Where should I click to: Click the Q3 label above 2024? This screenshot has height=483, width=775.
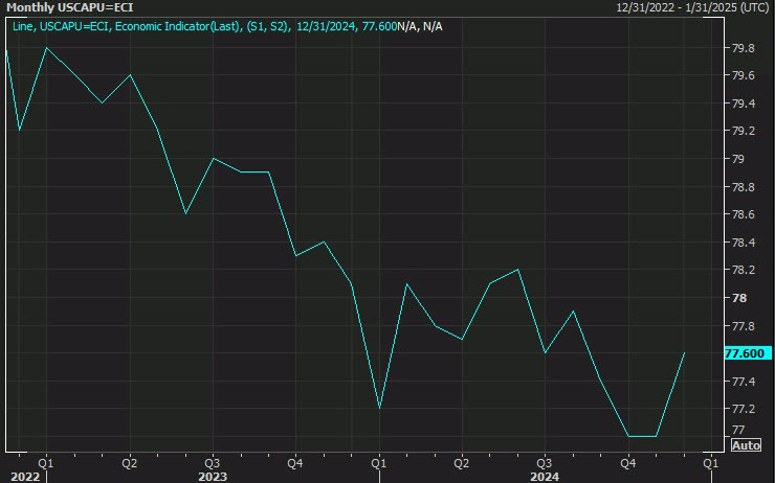coord(544,463)
